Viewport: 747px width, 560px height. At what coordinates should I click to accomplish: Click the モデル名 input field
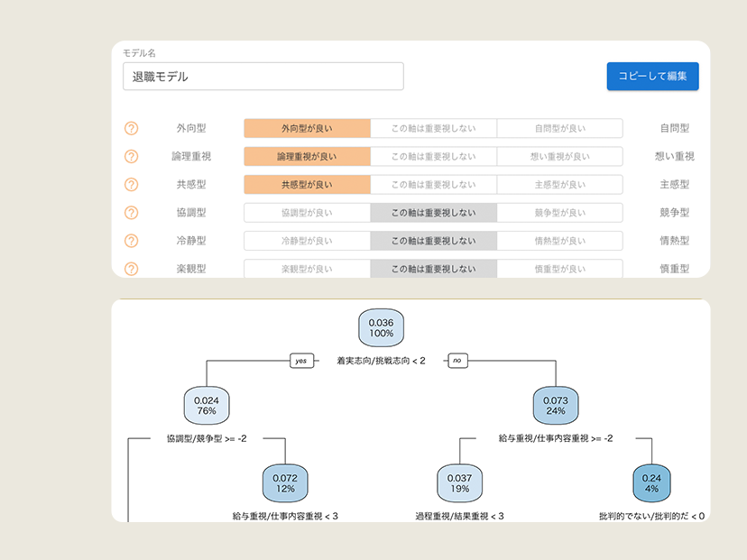(263, 77)
